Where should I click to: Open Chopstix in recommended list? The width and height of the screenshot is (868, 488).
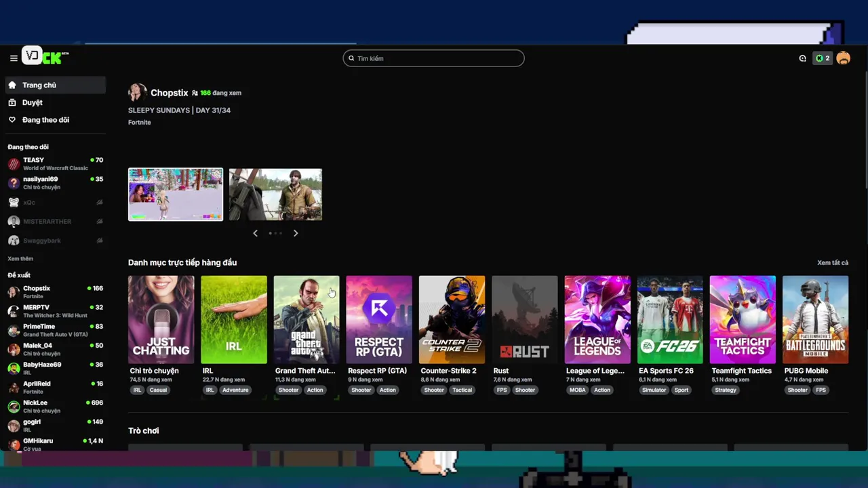pyautogui.click(x=55, y=292)
